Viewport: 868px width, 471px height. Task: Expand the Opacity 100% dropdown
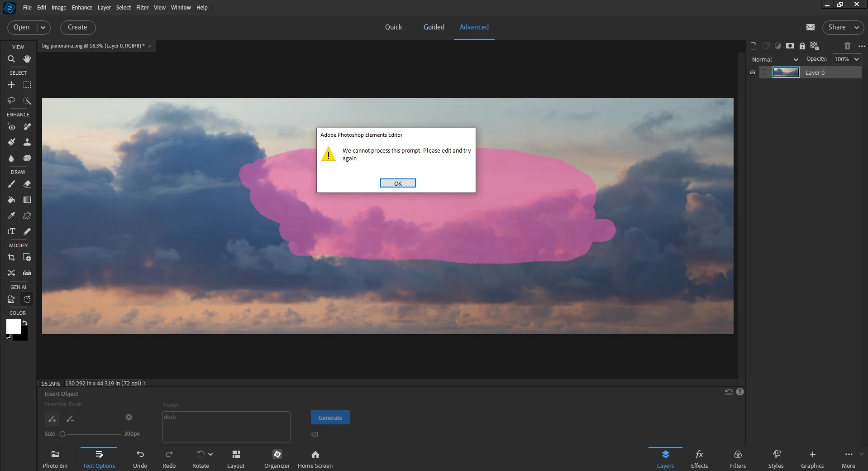click(x=857, y=59)
